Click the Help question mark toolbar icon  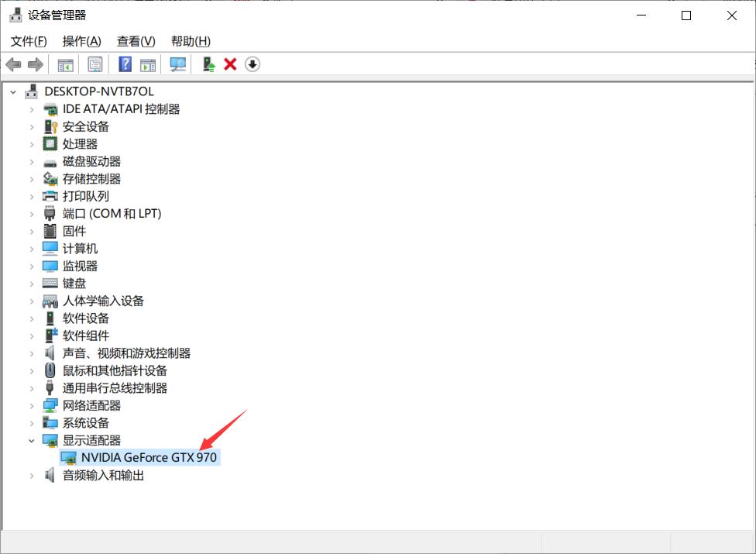pos(124,64)
